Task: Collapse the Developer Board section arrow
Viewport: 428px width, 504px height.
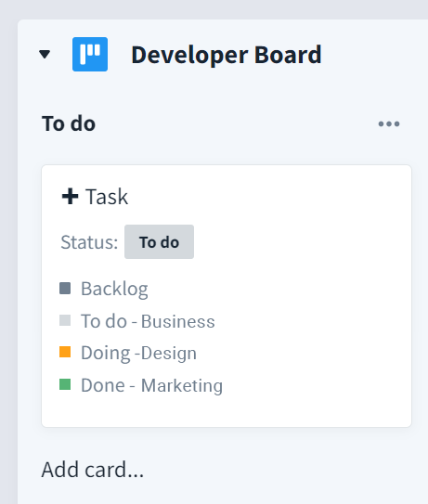Action: (45, 55)
